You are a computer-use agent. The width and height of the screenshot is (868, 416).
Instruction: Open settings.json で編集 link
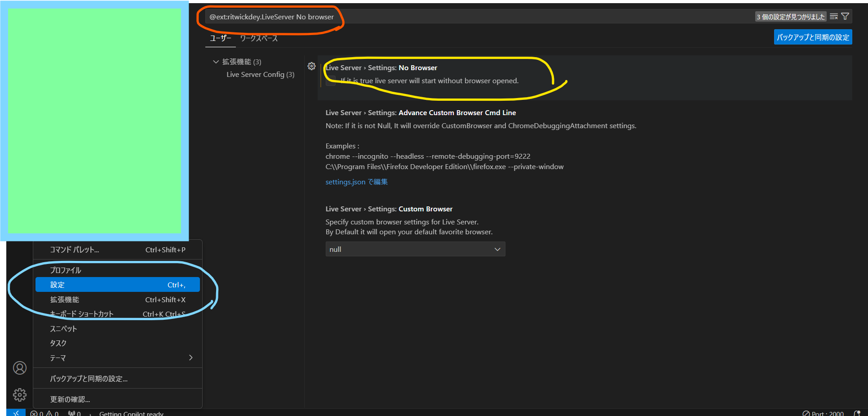pos(356,182)
